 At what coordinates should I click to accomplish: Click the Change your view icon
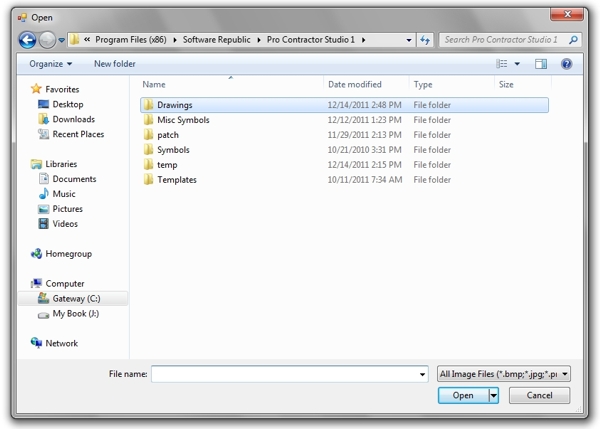tap(503, 64)
